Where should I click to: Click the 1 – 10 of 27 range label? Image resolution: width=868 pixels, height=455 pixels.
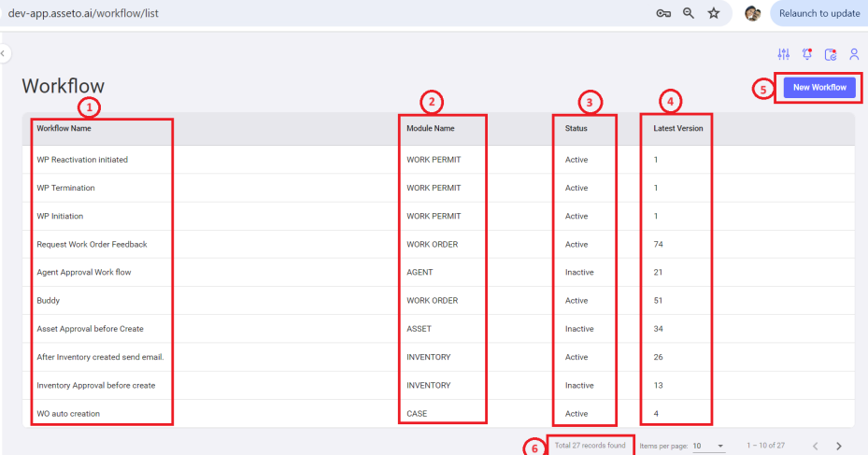coord(765,446)
